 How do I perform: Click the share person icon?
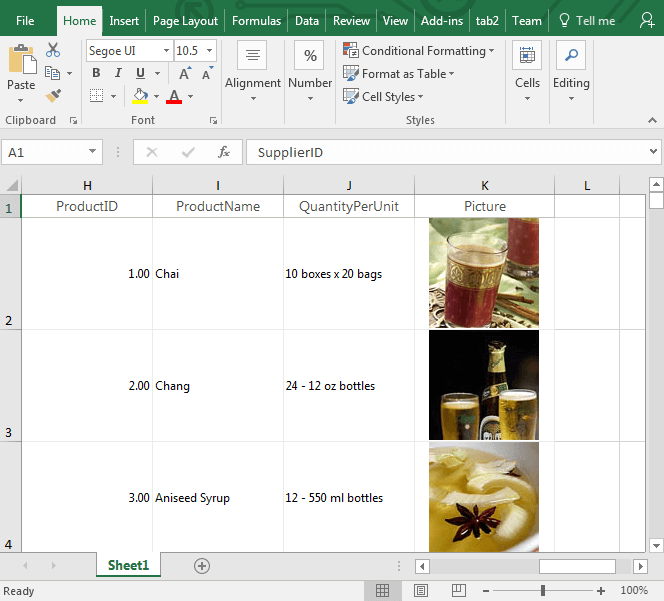click(647, 20)
